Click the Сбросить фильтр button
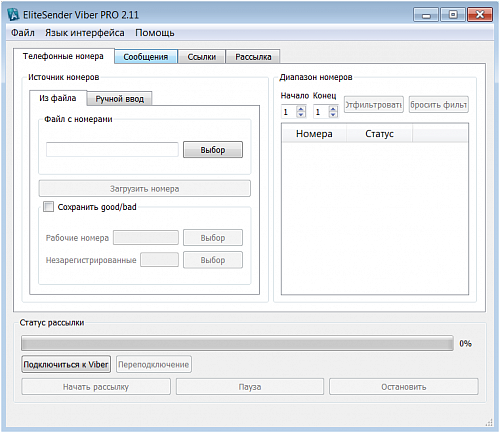500x433 pixels. click(x=439, y=105)
